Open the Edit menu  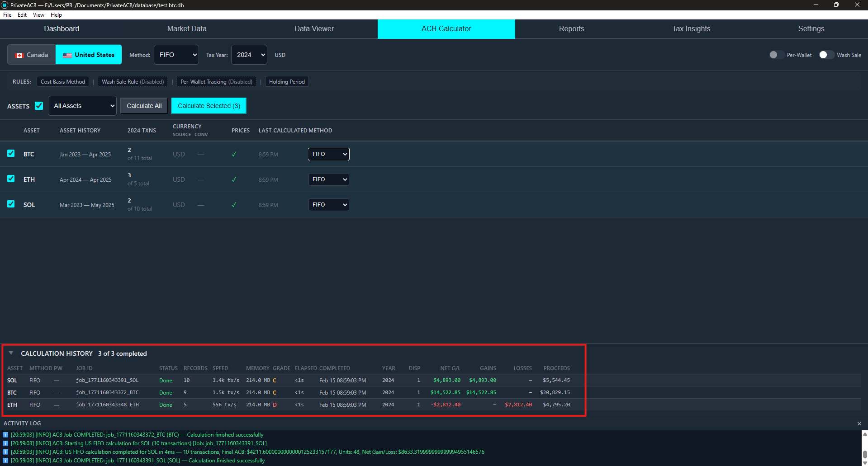pyautogui.click(x=22, y=15)
